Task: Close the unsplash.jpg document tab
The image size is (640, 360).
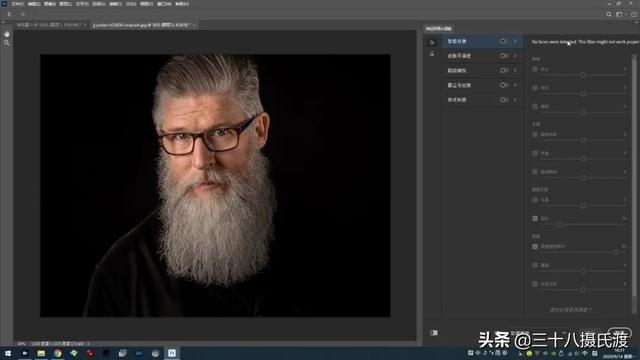Action: [x=194, y=25]
